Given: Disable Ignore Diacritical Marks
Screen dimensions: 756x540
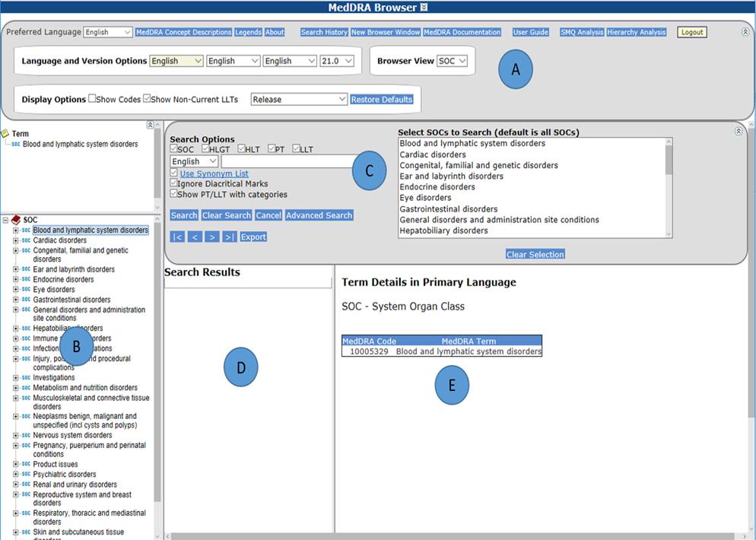Looking at the screenshot, I should 173,183.
